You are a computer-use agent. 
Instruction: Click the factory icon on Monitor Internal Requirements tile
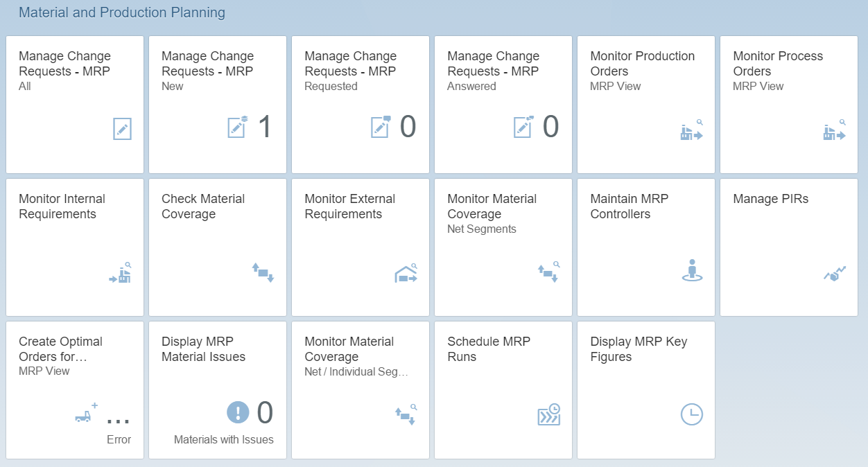click(x=120, y=274)
